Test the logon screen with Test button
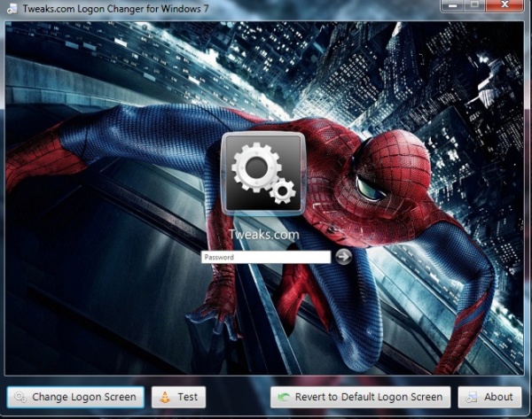The width and height of the screenshot is (532, 419). point(178,397)
